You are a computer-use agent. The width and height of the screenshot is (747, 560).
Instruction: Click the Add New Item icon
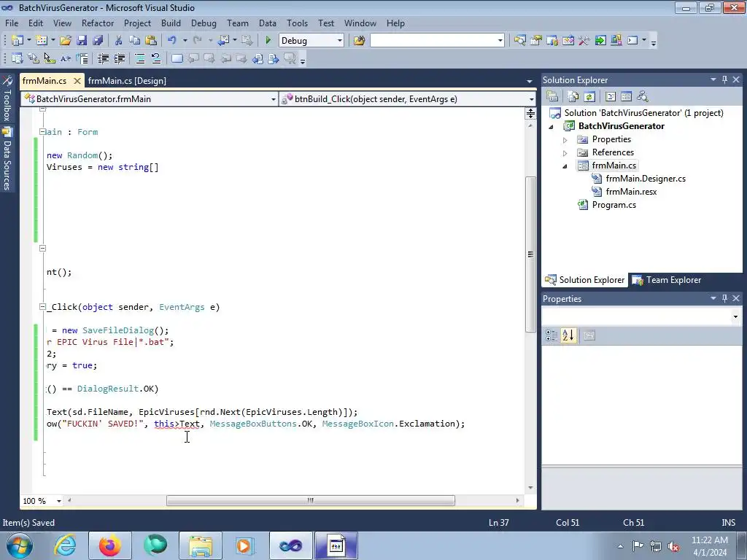42,41
